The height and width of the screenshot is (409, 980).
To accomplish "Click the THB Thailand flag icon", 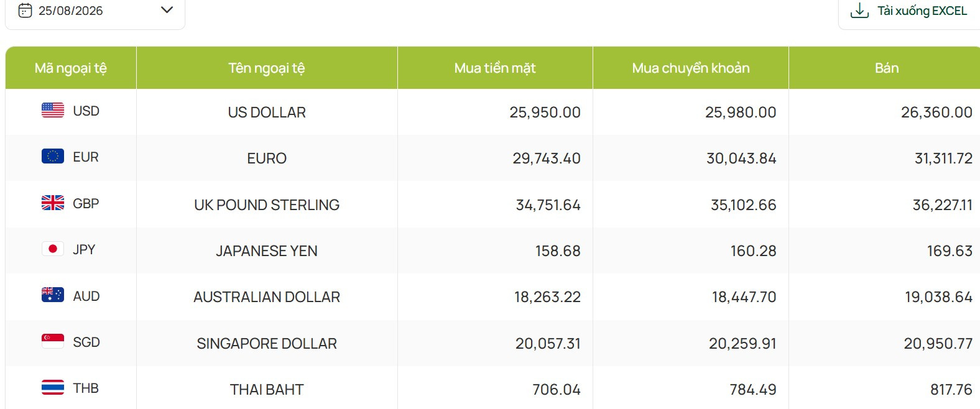I will click(53, 387).
